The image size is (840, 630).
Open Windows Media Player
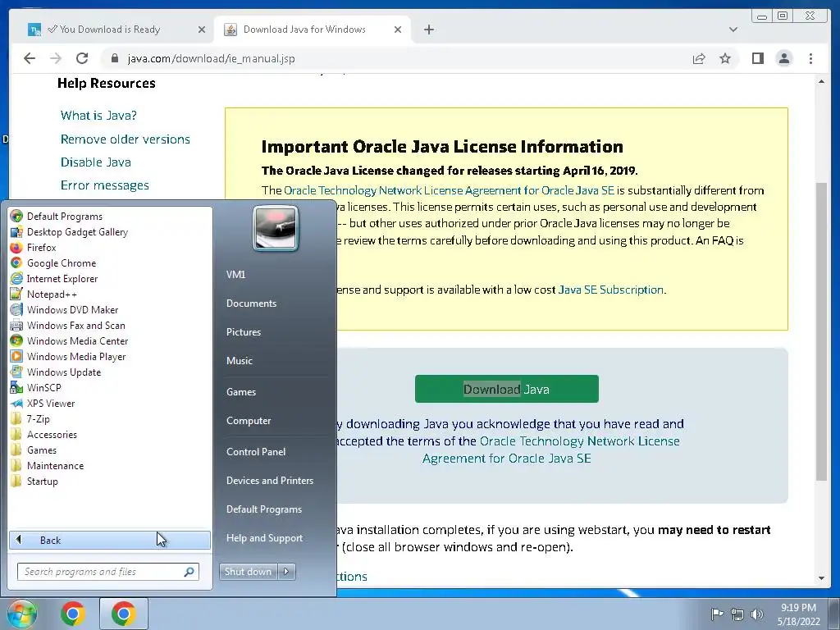(x=76, y=356)
